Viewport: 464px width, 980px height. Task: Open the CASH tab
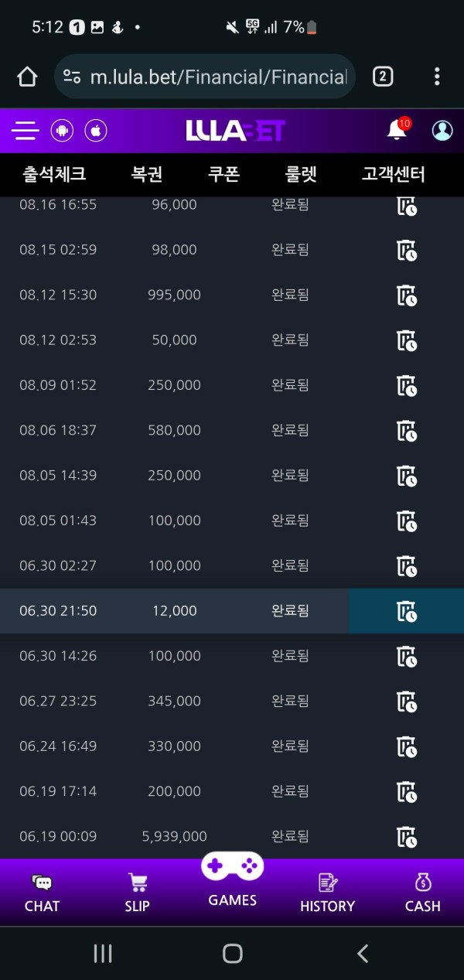click(x=422, y=894)
